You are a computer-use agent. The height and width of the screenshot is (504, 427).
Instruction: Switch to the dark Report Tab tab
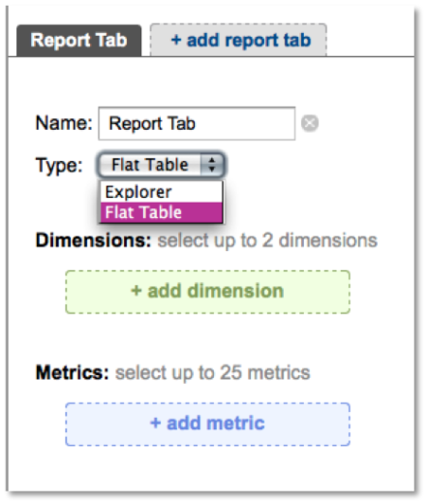[78, 41]
